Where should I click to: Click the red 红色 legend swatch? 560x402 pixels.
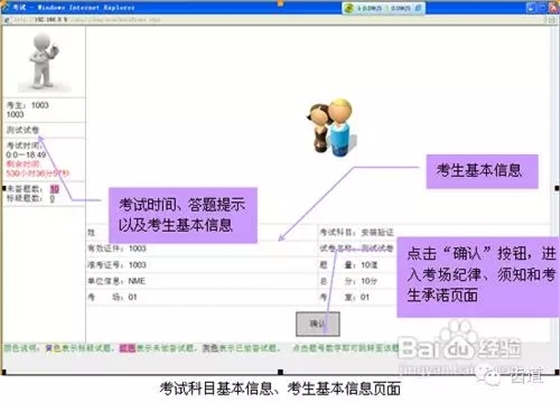(x=127, y=348)
